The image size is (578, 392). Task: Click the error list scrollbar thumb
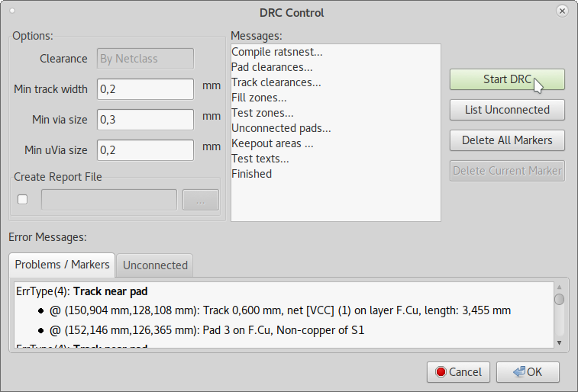pyautogui.click(x=559, y=299)
